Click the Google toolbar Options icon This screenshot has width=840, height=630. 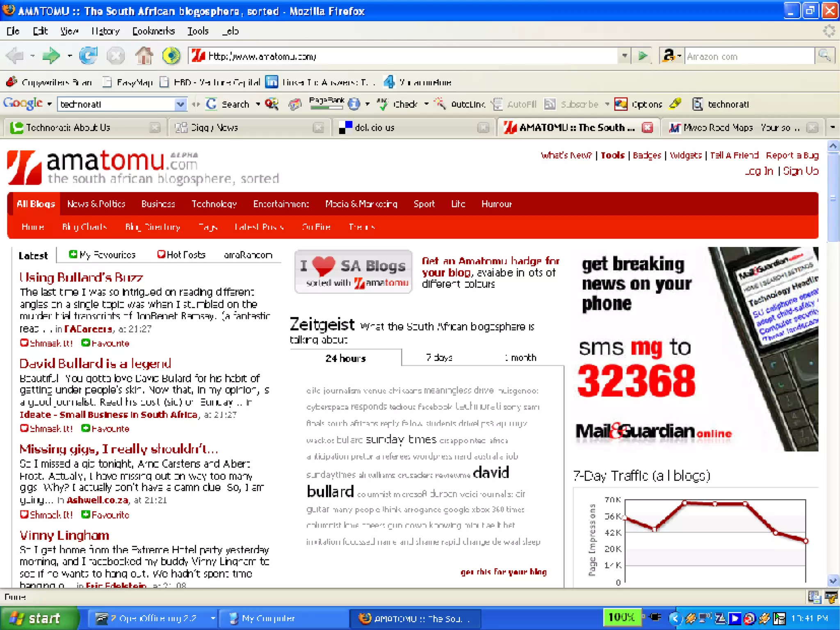621,104
